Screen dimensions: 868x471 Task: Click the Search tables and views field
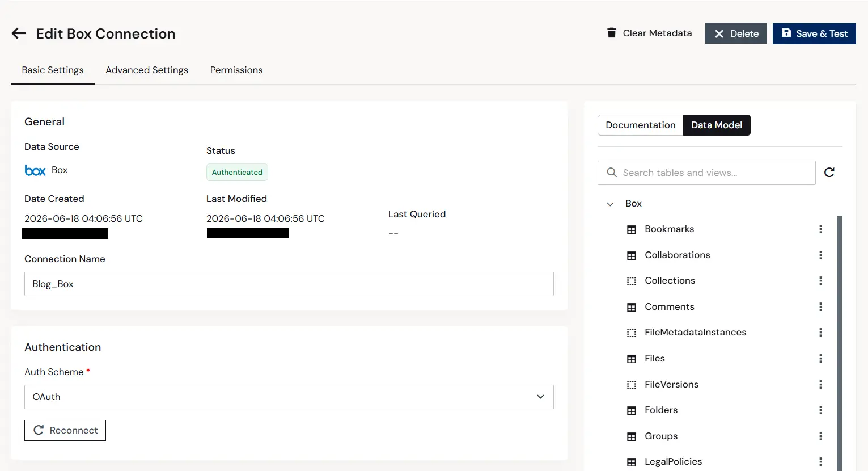tap(706, 173)
